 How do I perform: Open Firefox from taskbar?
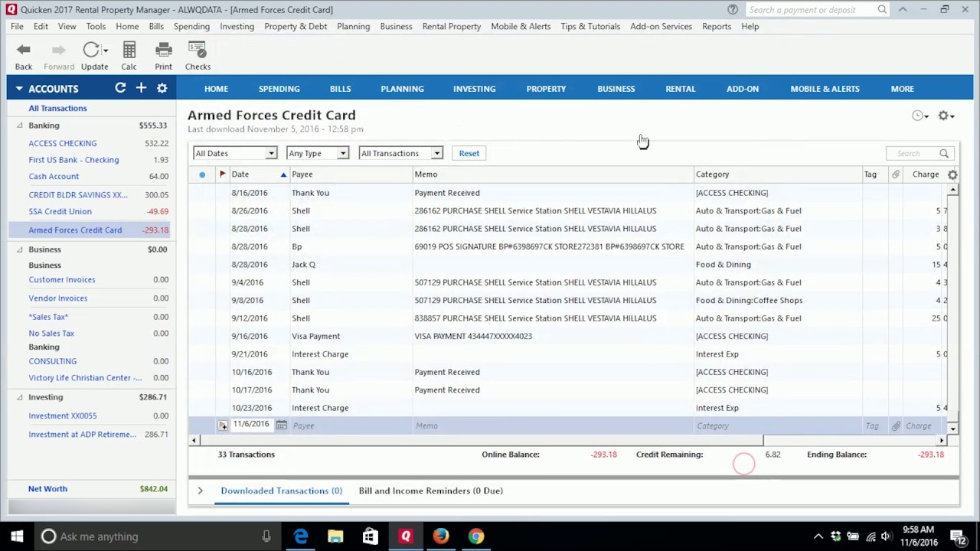[441, 536]
